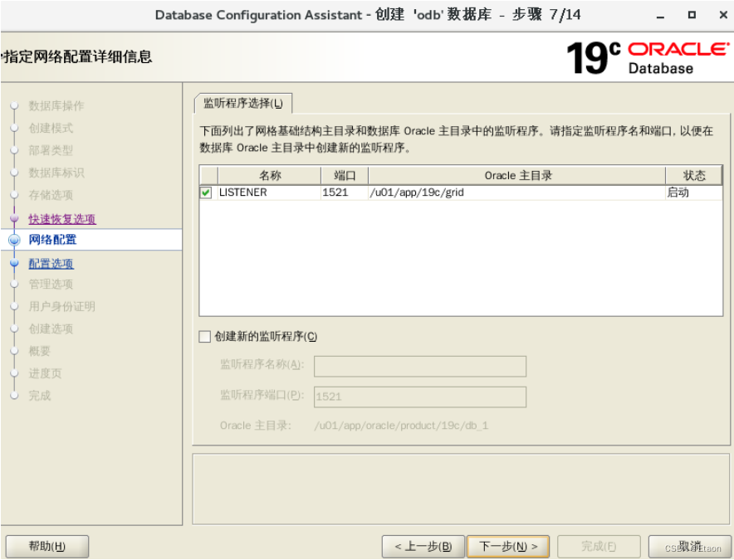Viewport: 734px width, 560px height.
Task: Enable 创建新的监听程序 checkbox
Action: (204, 336)
